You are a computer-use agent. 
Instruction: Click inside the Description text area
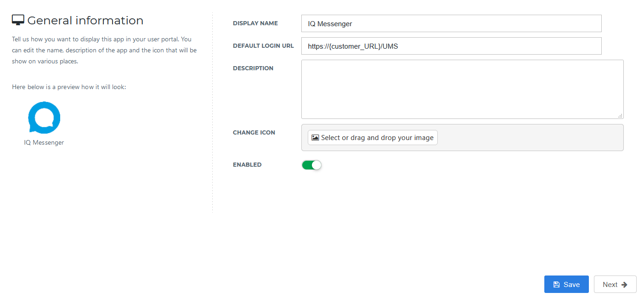click(463, 89)
